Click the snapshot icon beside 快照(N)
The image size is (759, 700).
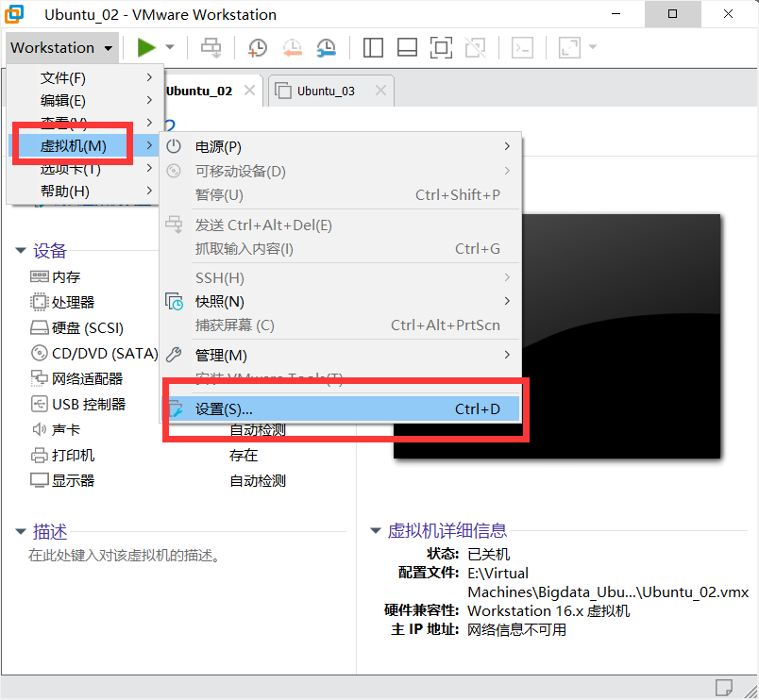click(174, 301)
